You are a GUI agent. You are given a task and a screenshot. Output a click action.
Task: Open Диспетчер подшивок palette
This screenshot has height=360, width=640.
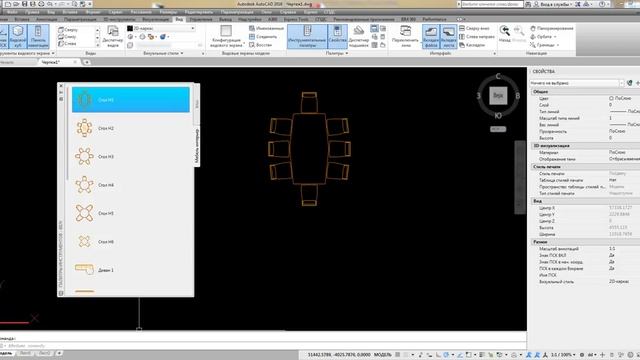click(358, 37)
